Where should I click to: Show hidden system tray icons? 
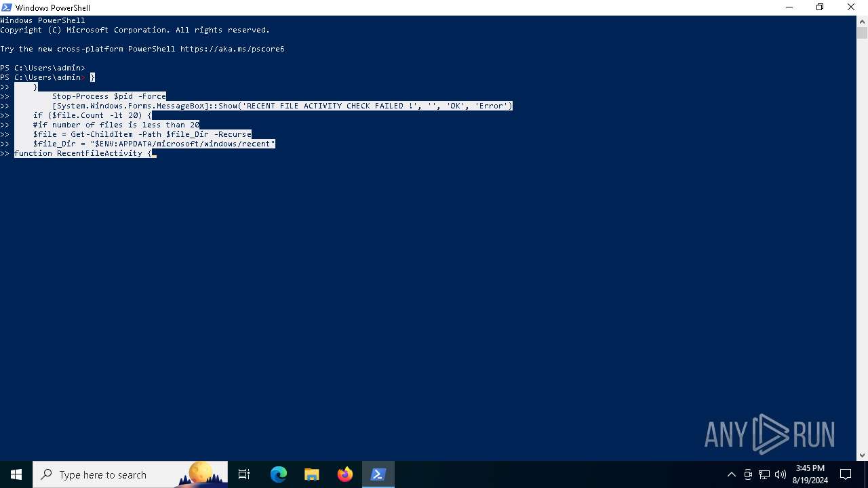(x=731, y=474)
